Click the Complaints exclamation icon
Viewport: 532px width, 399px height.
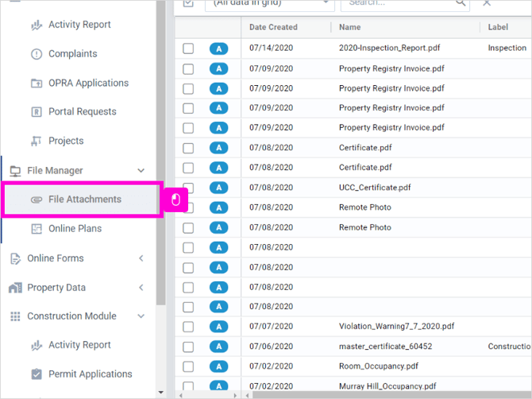(37, 54)
